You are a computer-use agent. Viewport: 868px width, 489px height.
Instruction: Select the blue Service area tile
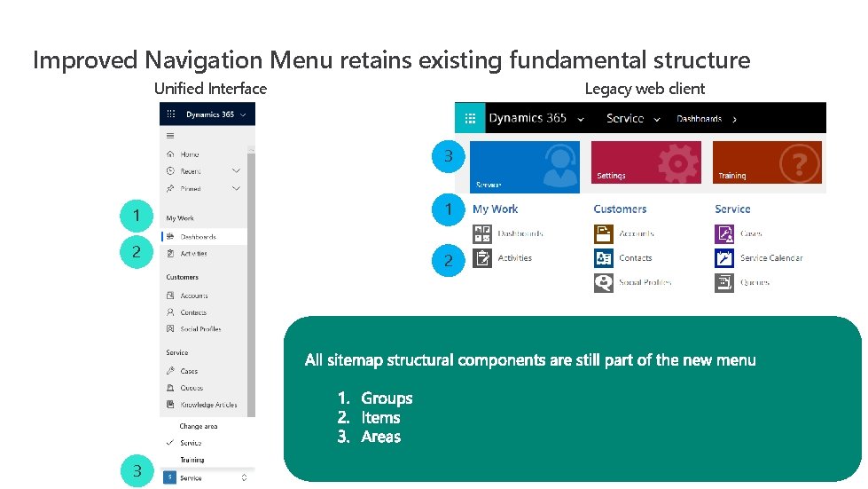525,167
